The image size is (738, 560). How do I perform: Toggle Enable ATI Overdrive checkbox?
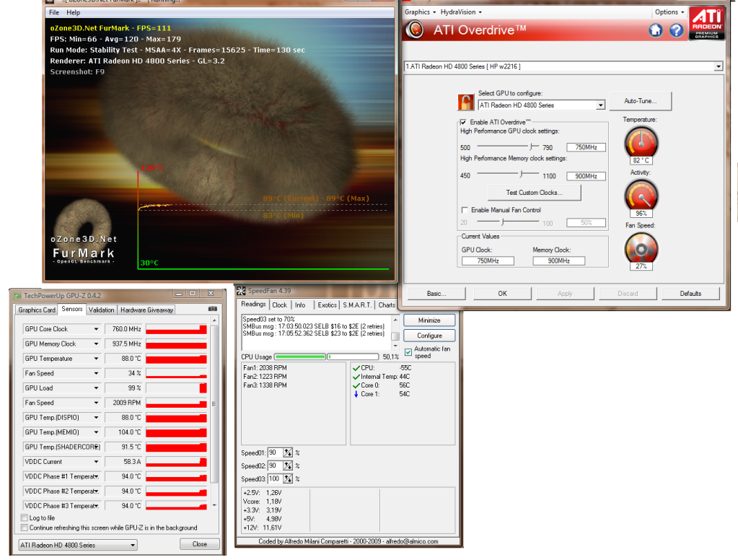(x=464, y=123)
